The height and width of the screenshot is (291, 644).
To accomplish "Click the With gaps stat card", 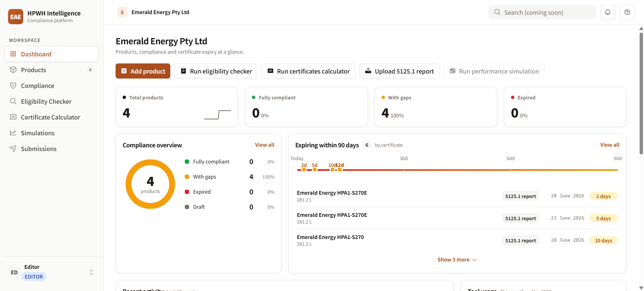I will tap(436, 107).
